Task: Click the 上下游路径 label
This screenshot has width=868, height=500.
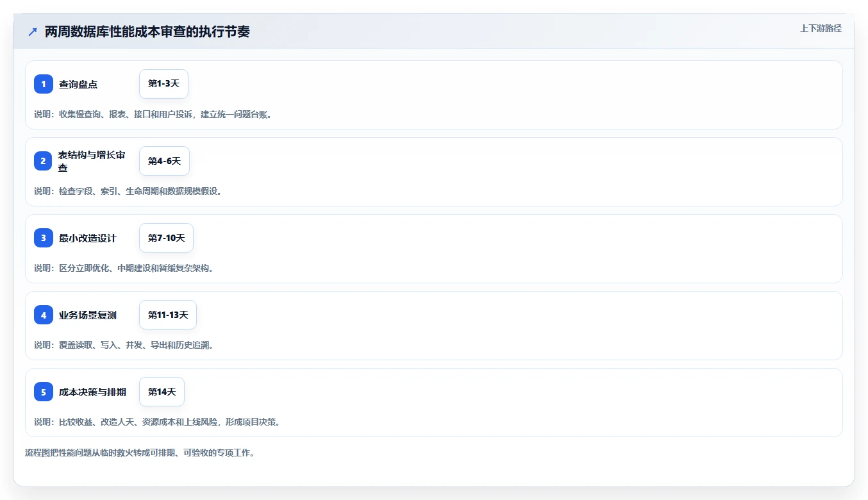Action: coord(821,28)
